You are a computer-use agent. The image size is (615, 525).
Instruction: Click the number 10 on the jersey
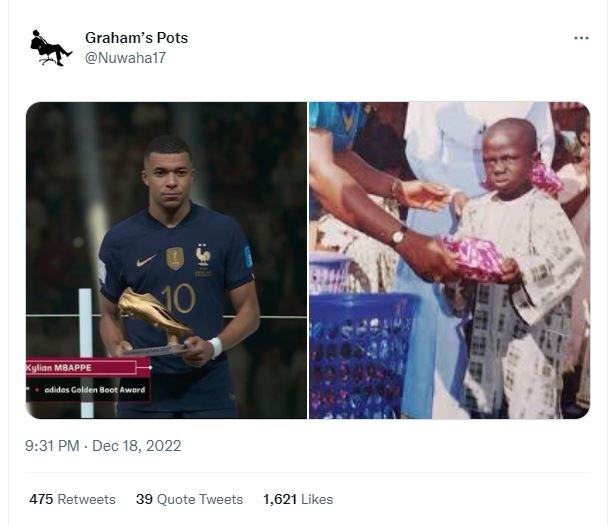pyautogui.click(x=177, y=297)
